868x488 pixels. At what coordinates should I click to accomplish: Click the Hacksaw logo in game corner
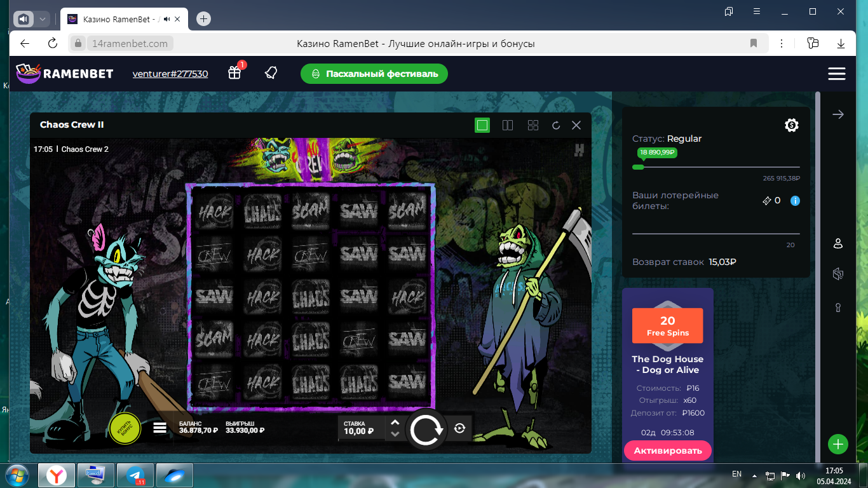[579, 150]
